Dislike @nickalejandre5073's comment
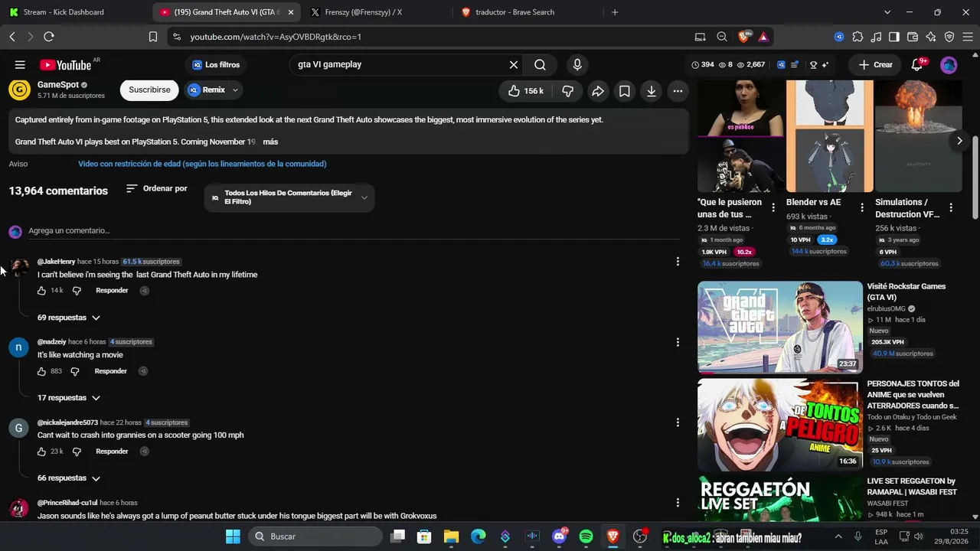This screenshot has width=980, height=551. pyautogui.click(x=77, y=452)
